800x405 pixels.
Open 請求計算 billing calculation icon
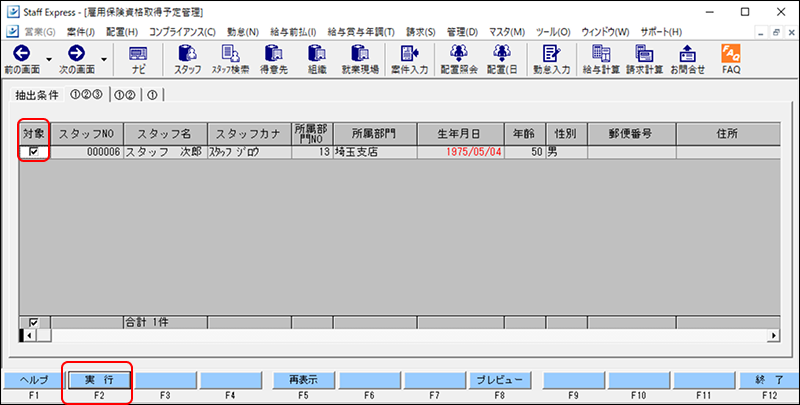coord(644,53)
